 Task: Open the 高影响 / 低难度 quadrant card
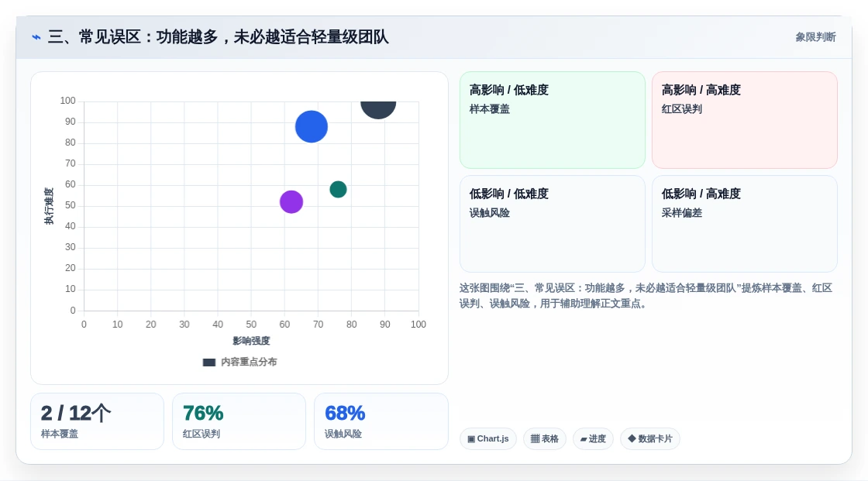click(x=553, y=120)
